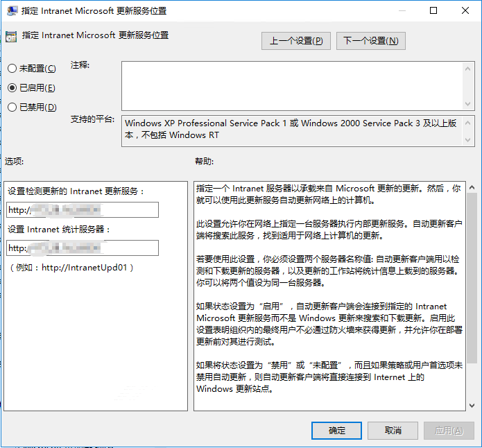Select the 已启用(E) radio button
Viewport: 482px width, 448px height.
[31, 88]
